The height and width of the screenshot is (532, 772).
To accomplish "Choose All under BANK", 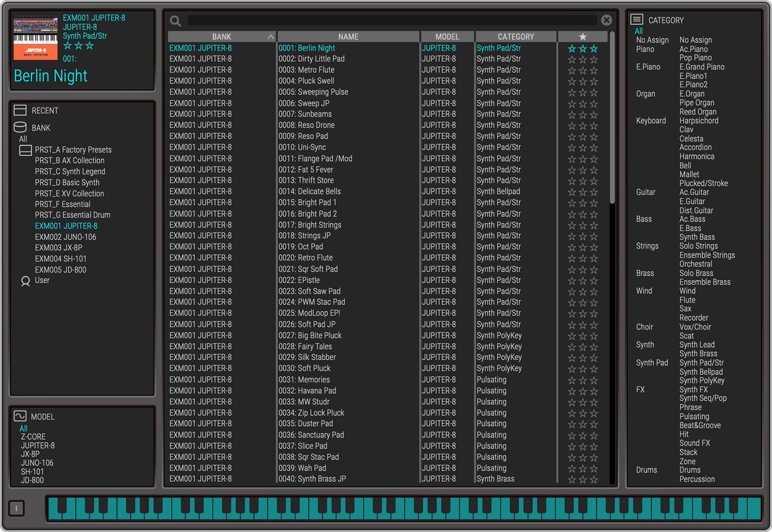I will (23, 139).
